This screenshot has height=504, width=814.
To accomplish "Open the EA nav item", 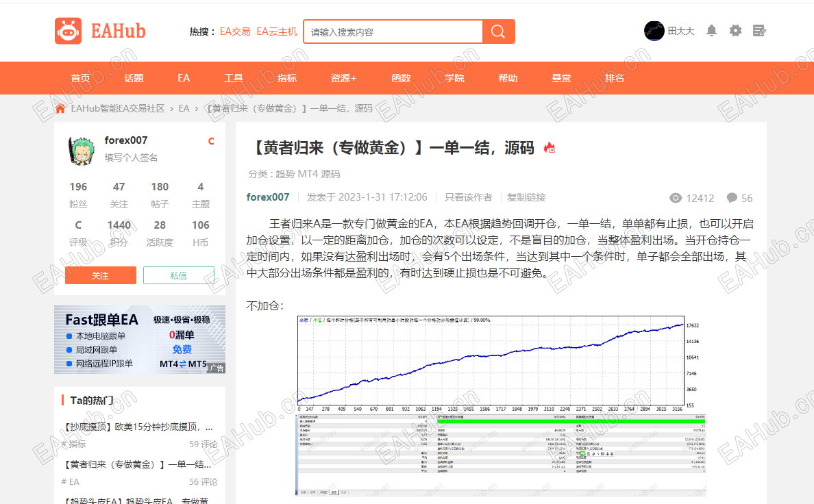I will coord(184,78).
